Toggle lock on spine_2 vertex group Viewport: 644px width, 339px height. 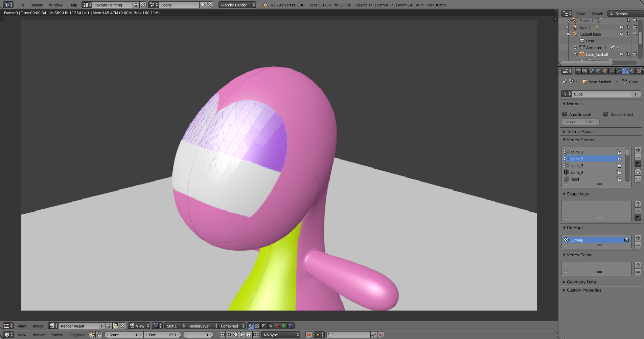point(619,159)
